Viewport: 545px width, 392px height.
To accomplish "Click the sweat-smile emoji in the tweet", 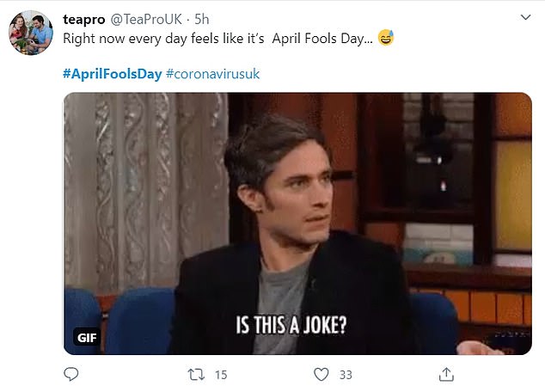I will coord(386,39).
